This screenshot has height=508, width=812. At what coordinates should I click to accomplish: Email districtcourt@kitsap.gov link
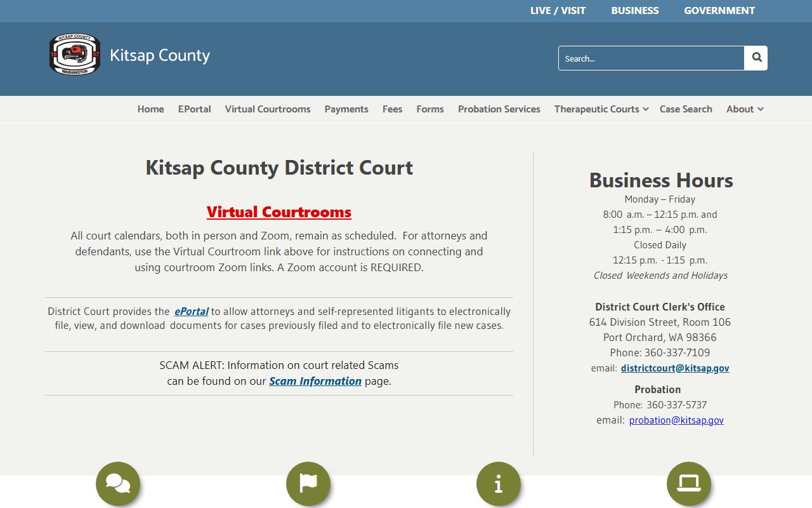pyautogui.click(x=675, y=368)
